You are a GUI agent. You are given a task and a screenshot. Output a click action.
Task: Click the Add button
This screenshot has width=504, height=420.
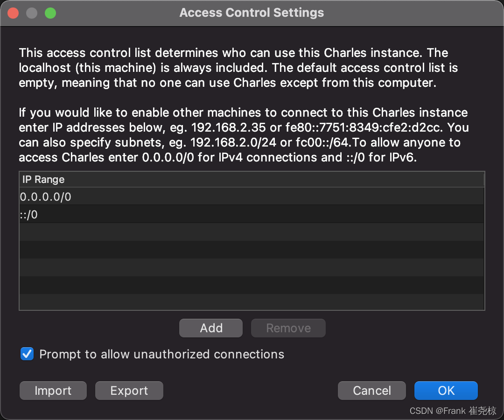[x=211, y=328]
